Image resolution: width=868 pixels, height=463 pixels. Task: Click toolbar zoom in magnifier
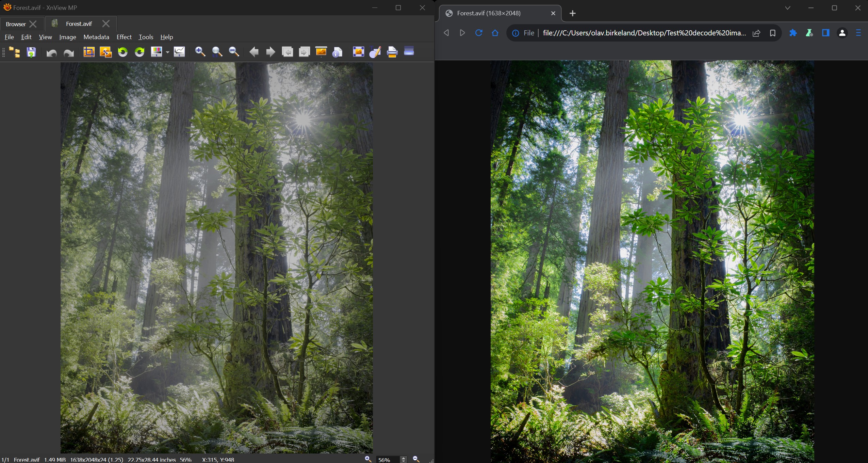coord(200,52)
